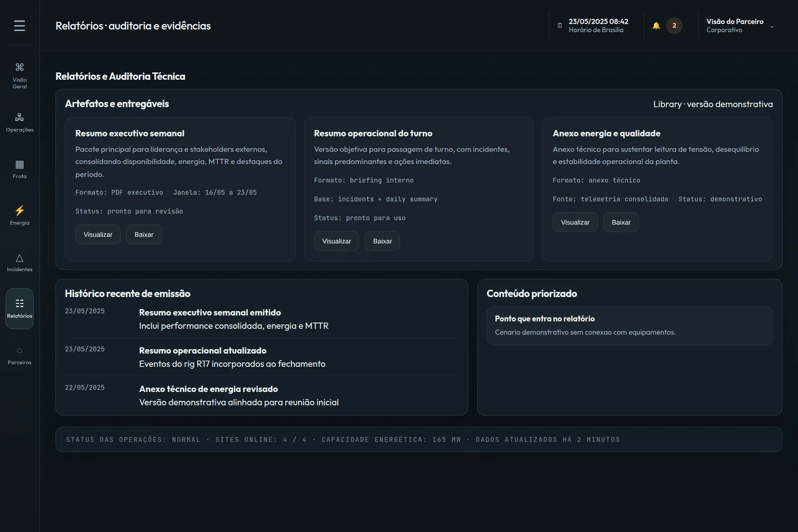
Task: Open the Incidentes warning triangle section
Action: point(19,262)
